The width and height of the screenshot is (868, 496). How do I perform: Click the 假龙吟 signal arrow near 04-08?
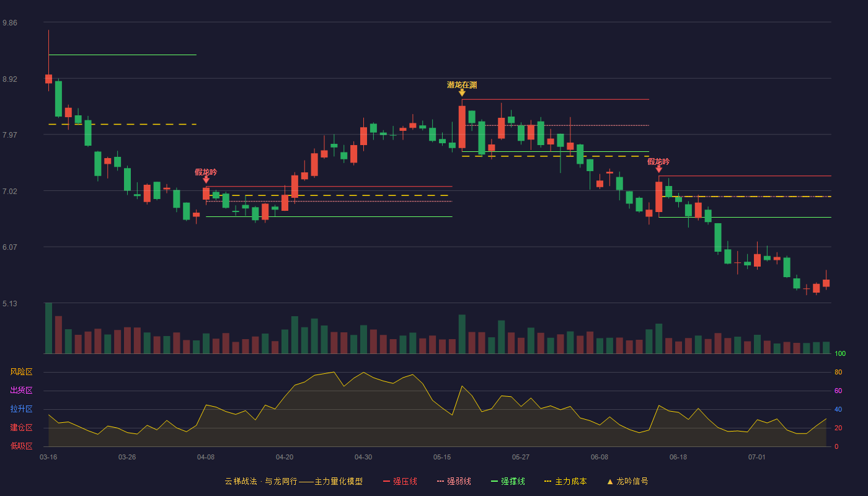(206, 180)
